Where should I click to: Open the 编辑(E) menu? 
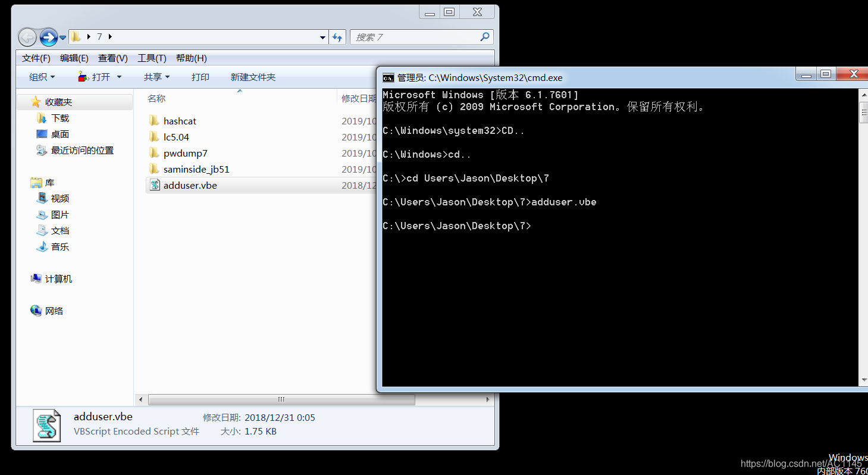click(74, 58)
